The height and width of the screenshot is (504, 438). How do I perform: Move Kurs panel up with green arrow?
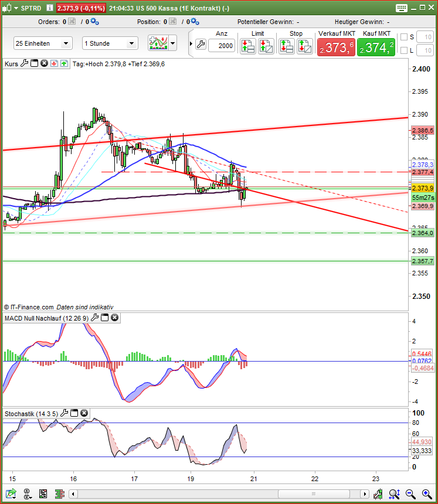pyautogui.click(x=64, y=63)
